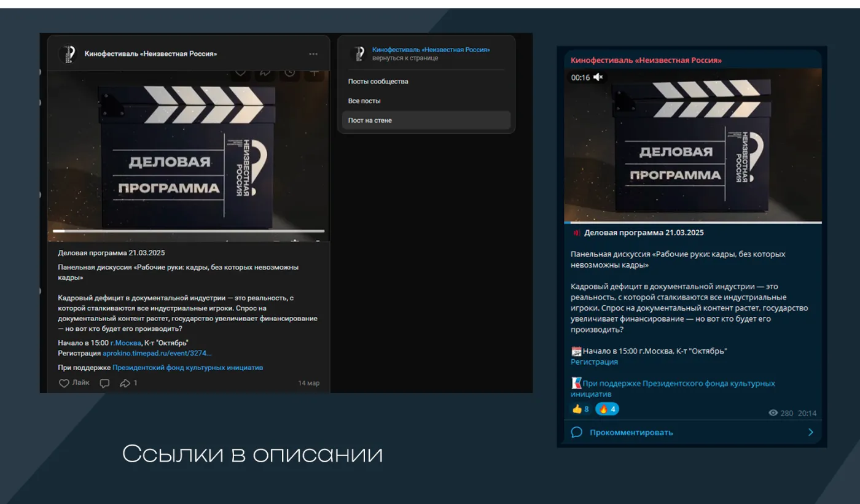Click the slide caption Ссылки в описании
Viewport: 860px width, 504px height.
(252, 454)
